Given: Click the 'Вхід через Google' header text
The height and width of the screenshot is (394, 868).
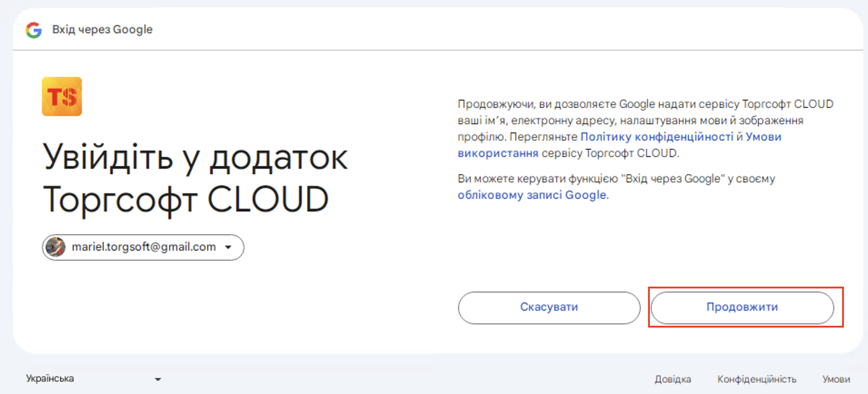Looking at the screenshot, I should coord(102,30).
